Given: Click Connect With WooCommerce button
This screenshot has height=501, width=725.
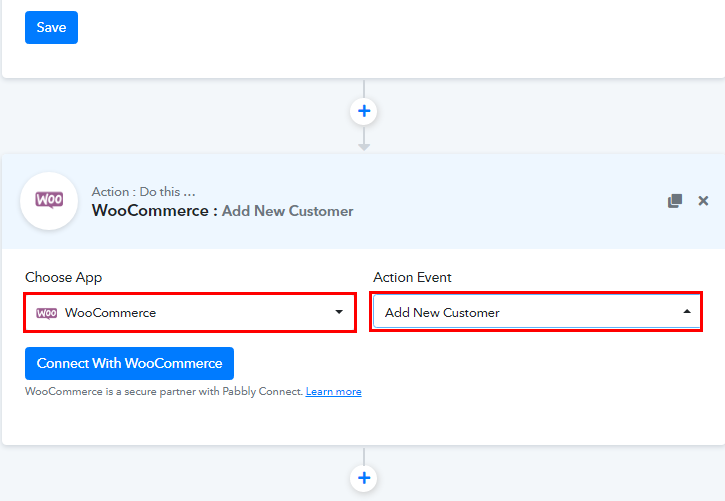Looking at the screenshot, I should (x=129, y=363).
